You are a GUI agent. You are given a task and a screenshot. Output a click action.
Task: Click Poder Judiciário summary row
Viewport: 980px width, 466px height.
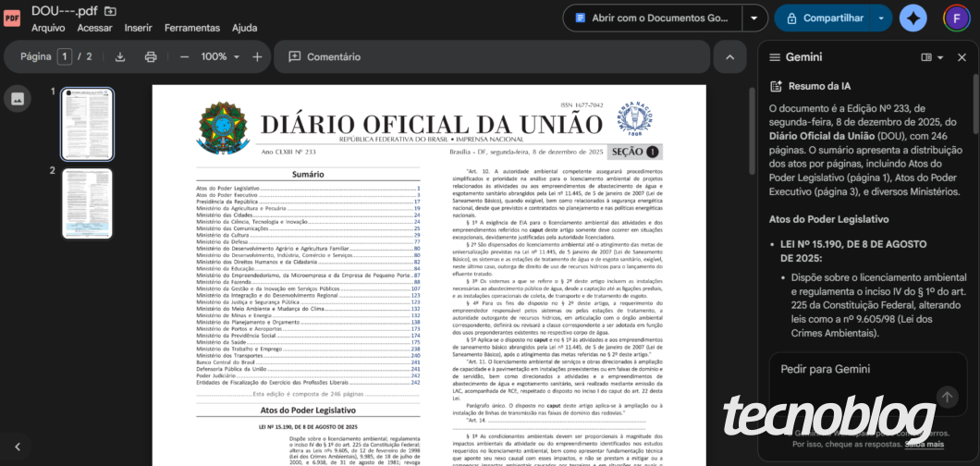click(x=308, y=376)
